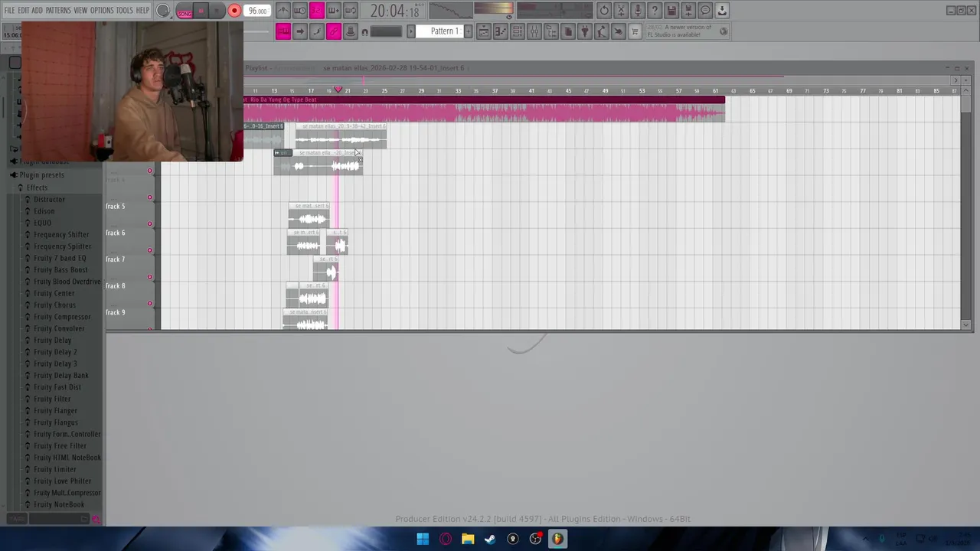Screen dimensions: 980x551
Task: Toggle the wait-for-input-to-start-playing icon
Action: pos(300,11)
